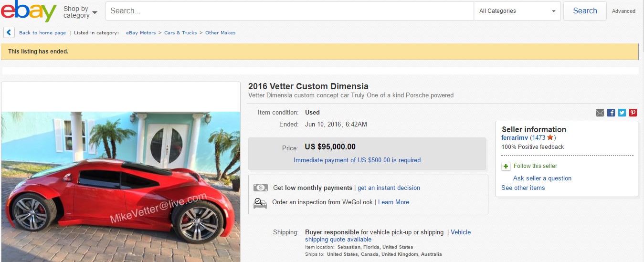This screenshot has height=262, width=644.
Task: Open Cars & Trucks breadcrumb
Action: pos(180,33)
